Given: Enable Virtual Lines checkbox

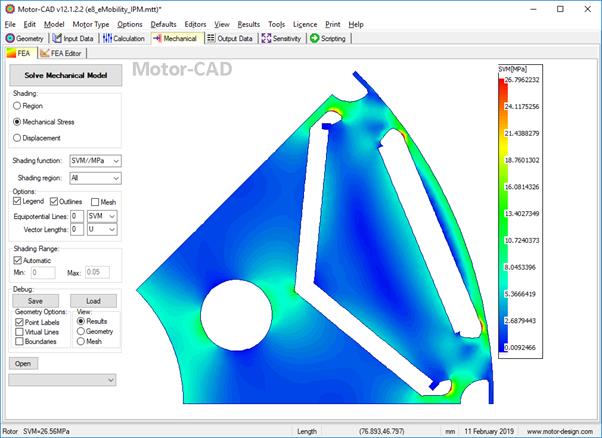Looking at the screenshot, I should (x=19, y=332).
